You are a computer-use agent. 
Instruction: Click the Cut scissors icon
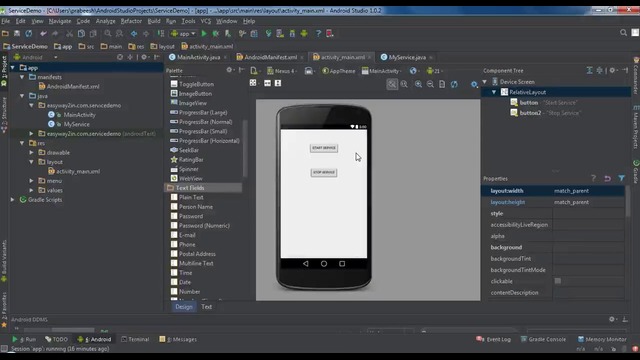point(69,33)
